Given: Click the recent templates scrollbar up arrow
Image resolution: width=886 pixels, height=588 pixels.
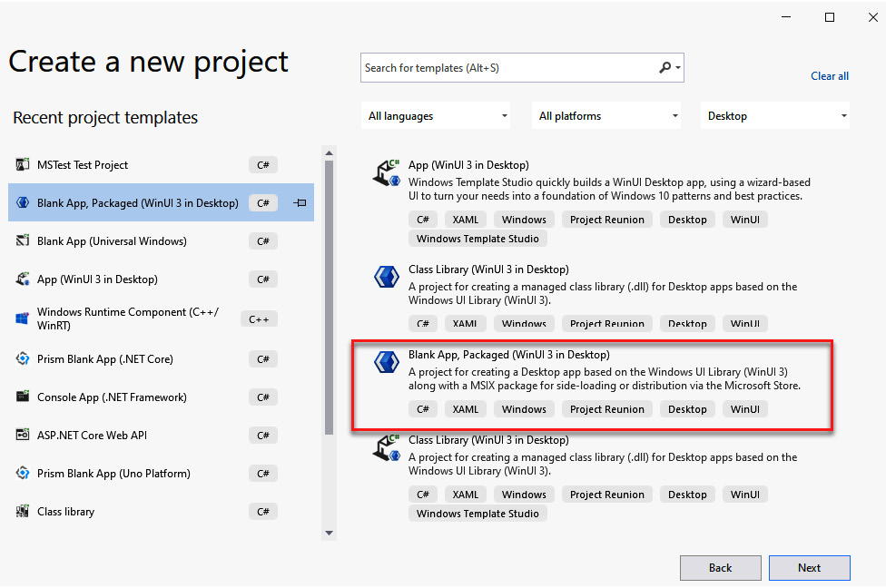Looking at the screenshot, I should pyautogui.click(x=329, y=153).
